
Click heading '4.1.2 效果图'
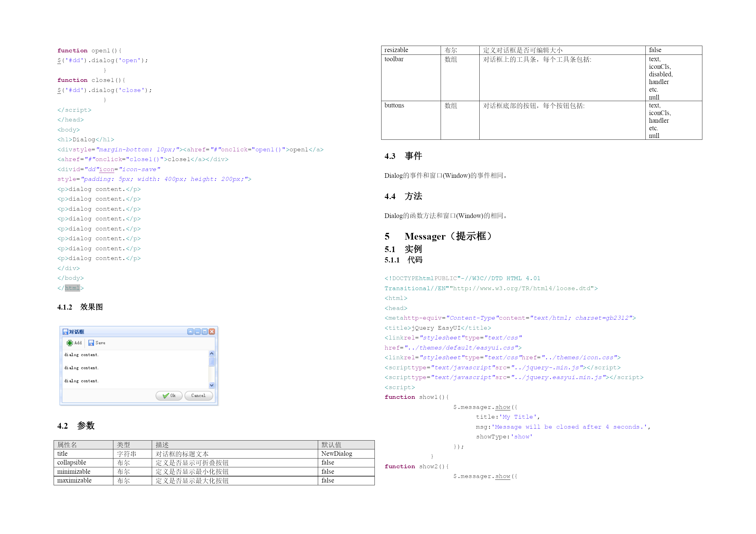tap(80, 307)
